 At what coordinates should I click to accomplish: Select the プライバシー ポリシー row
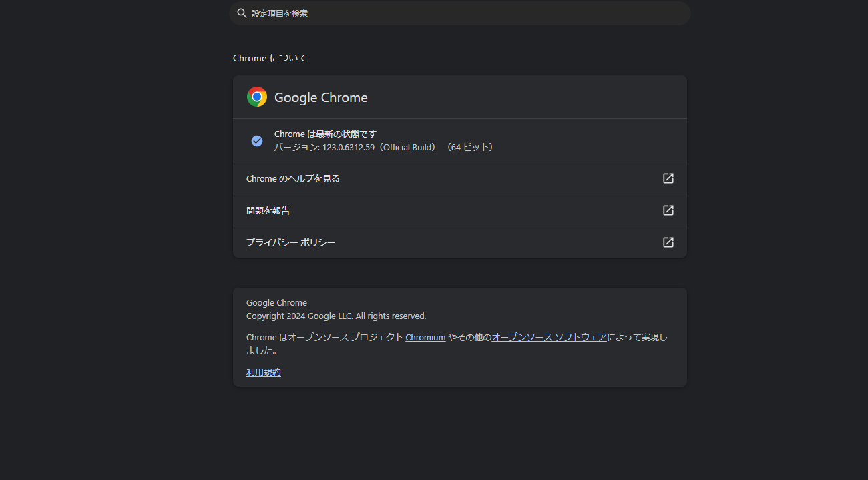[x=460, y=242]
